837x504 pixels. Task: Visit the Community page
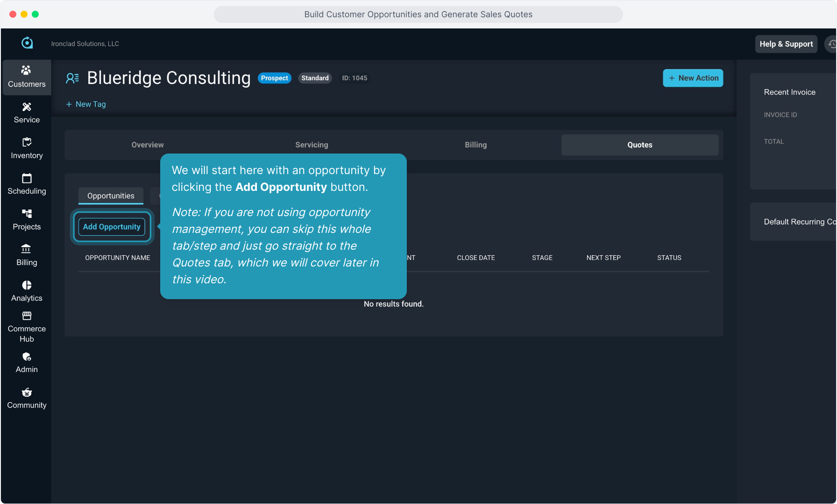click(x=27, y=399)
